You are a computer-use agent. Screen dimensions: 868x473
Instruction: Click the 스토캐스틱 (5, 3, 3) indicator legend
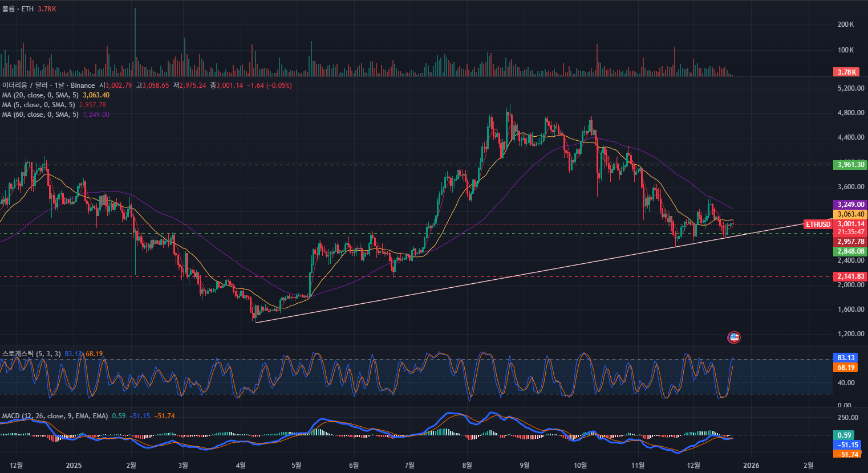click(31, 354)
